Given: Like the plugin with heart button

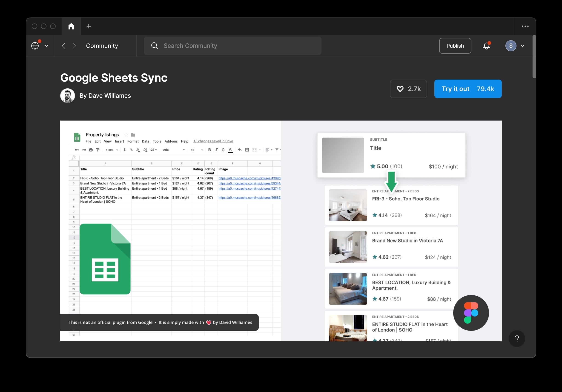Looking at the screenshot, I should pyautogui.click(x=408, y=89).
